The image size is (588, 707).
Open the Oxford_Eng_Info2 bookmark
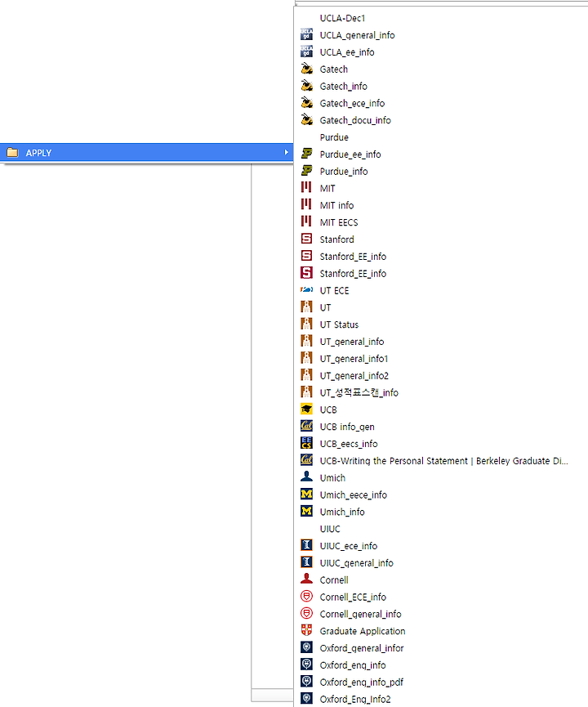click(355, 700)
